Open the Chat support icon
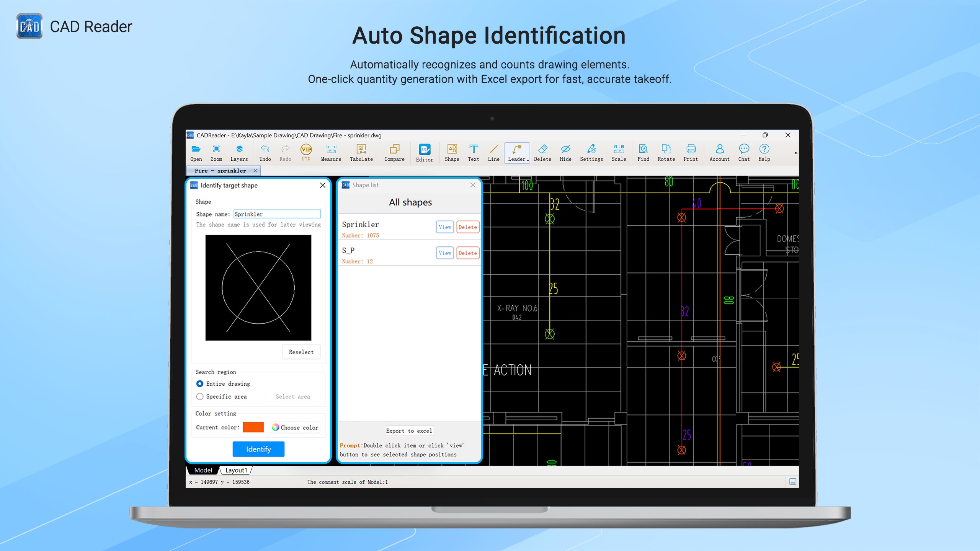The image size is (980, 551). (744, 153)
